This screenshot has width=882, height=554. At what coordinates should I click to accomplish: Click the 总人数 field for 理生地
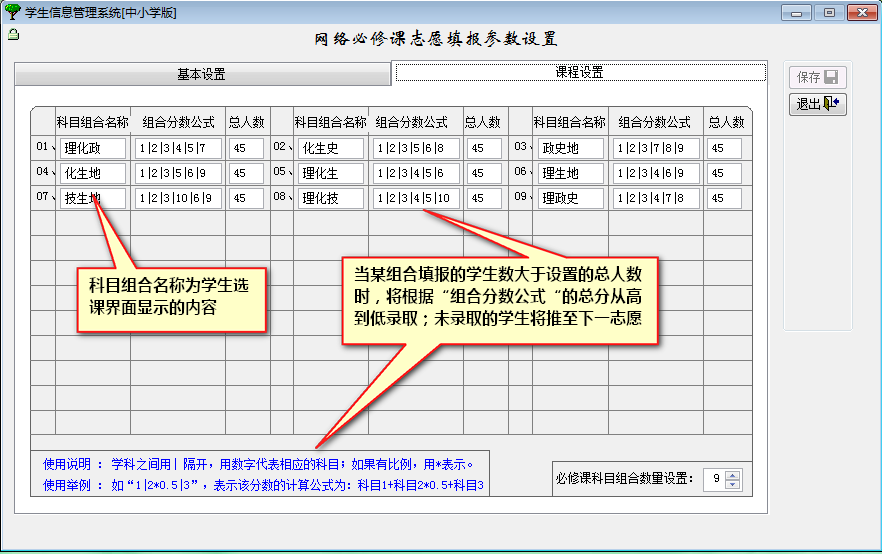pos(724,173)
